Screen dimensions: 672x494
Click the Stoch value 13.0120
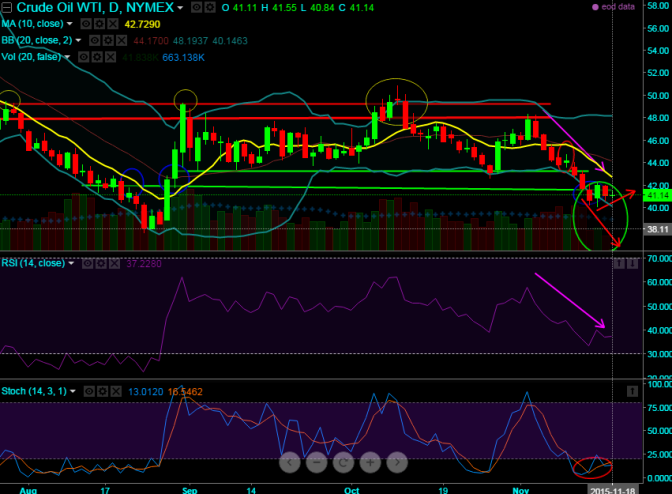tap(146, 392)
